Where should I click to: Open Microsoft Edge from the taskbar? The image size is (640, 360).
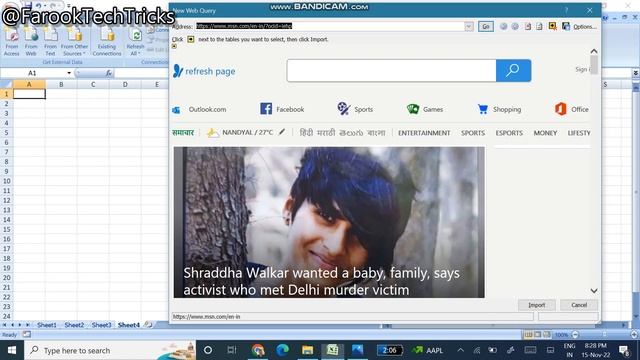point(282,350)
